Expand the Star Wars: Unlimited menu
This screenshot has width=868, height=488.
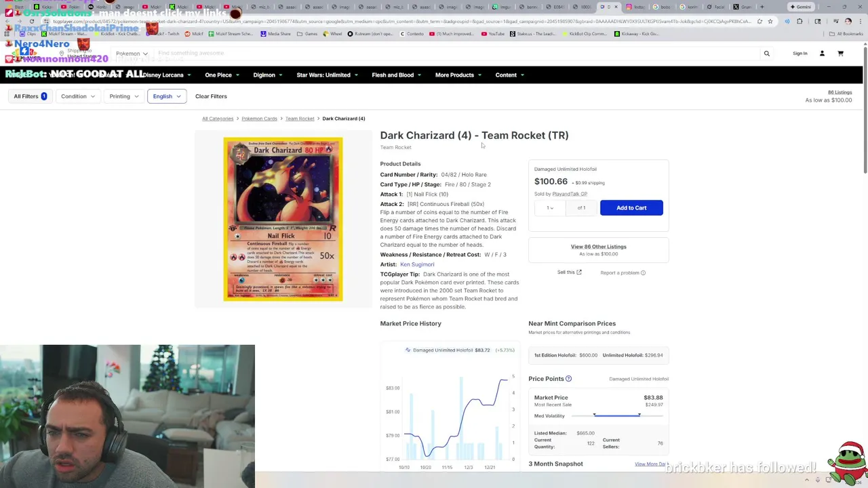click(327, 75)
